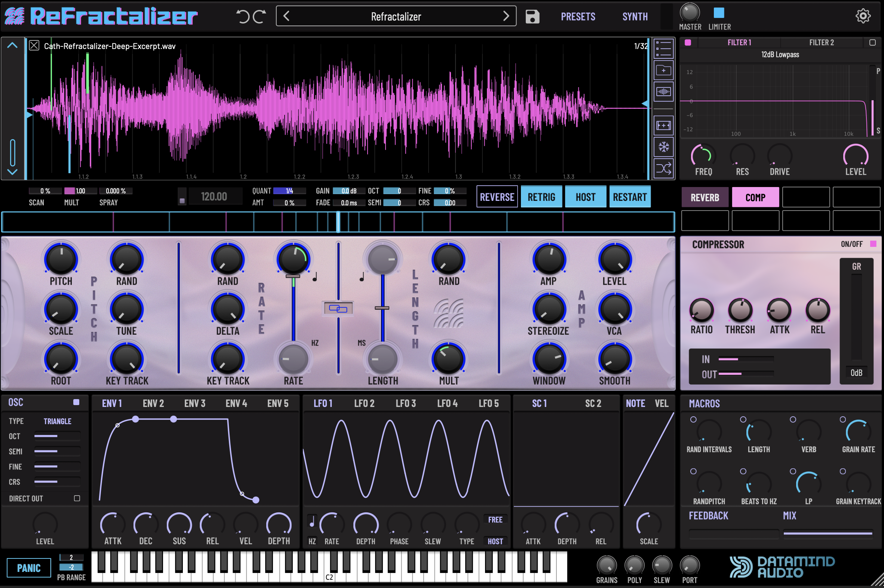Toggle REVERSE playback
This screenshot has width=884, height=588.
point(497,196)
